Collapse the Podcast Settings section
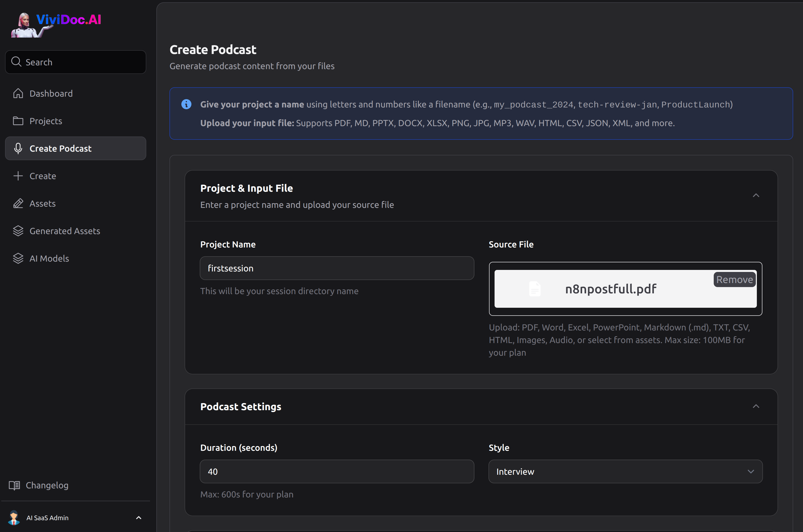Screen dimensions: 803x532 pyautogui.click(x=756, y=406)
